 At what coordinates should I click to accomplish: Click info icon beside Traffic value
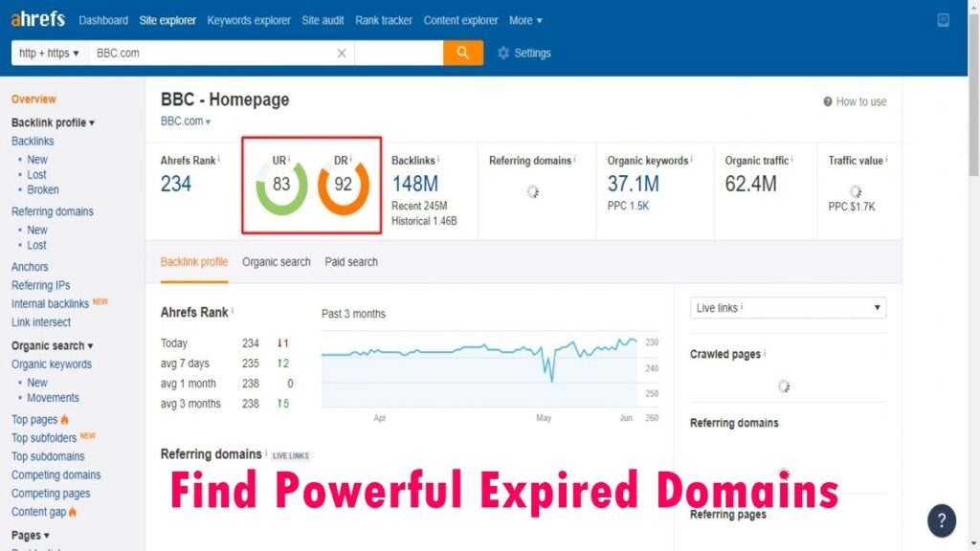(886, 160)
